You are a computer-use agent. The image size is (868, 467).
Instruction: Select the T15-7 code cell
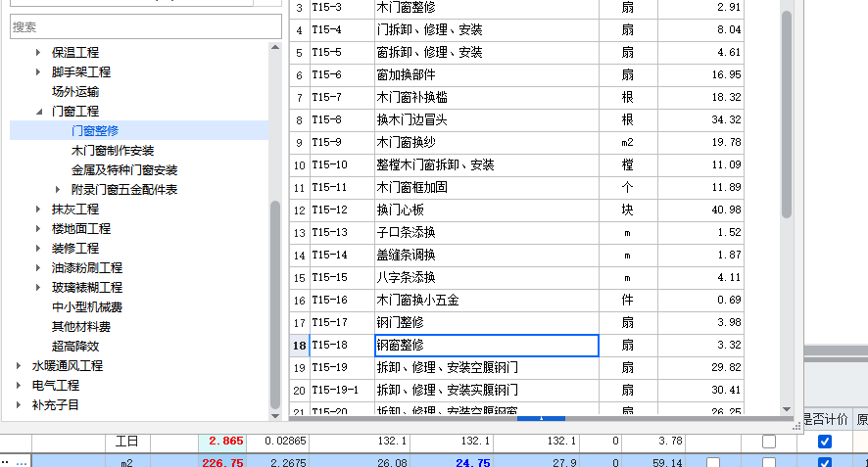[342, 97]
